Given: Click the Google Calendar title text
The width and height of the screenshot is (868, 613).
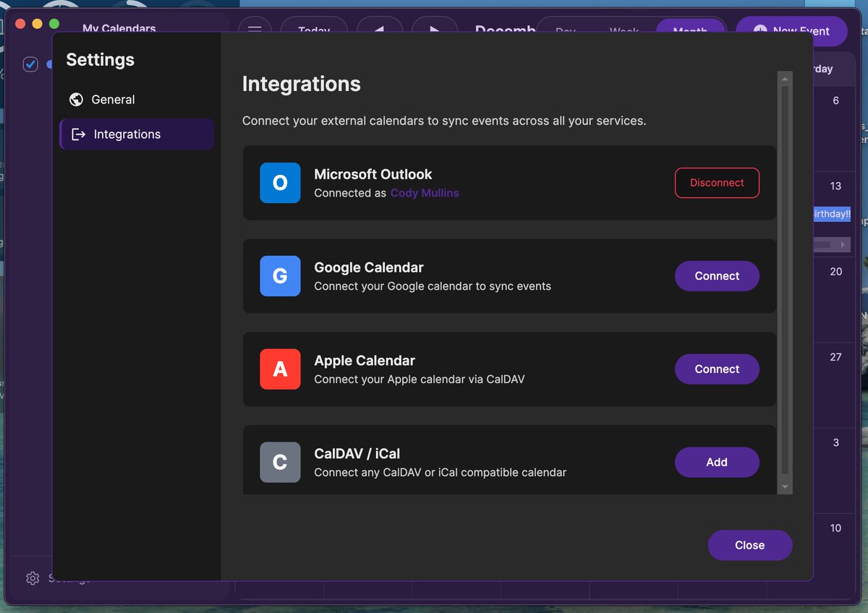Looking at the screenshot, I should (369, 267).
